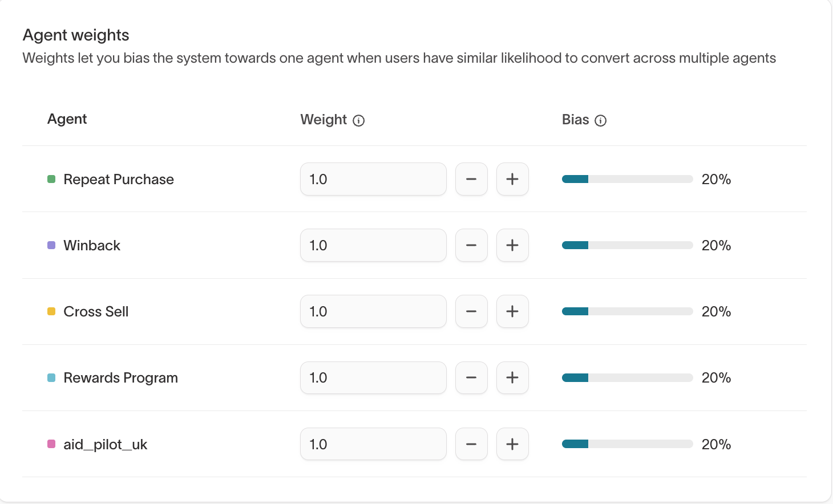Select the Winback weight input field
The width and height of the screenshot is (833, 504).
pyautogui.click(x=373, y=245)
